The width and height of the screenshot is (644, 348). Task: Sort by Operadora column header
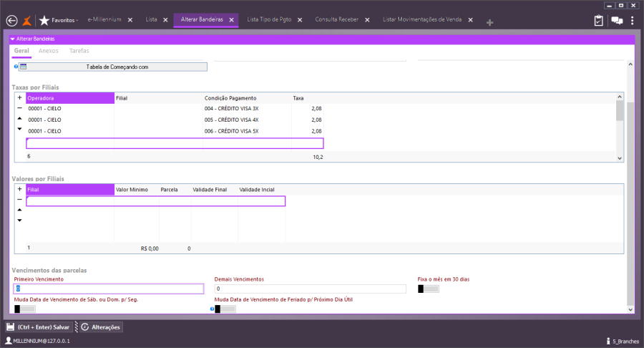click(x=70, y=98)
